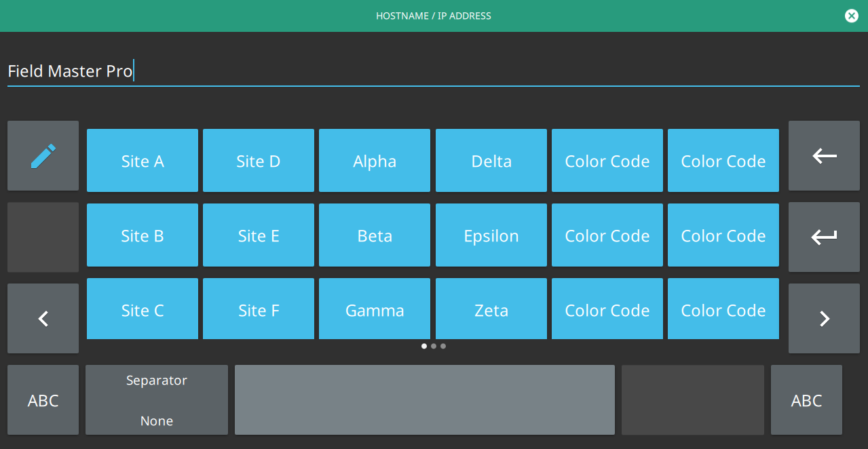Go to next page with right chevron
Screen dimensions: 868x449
click(x=824, y=318)
